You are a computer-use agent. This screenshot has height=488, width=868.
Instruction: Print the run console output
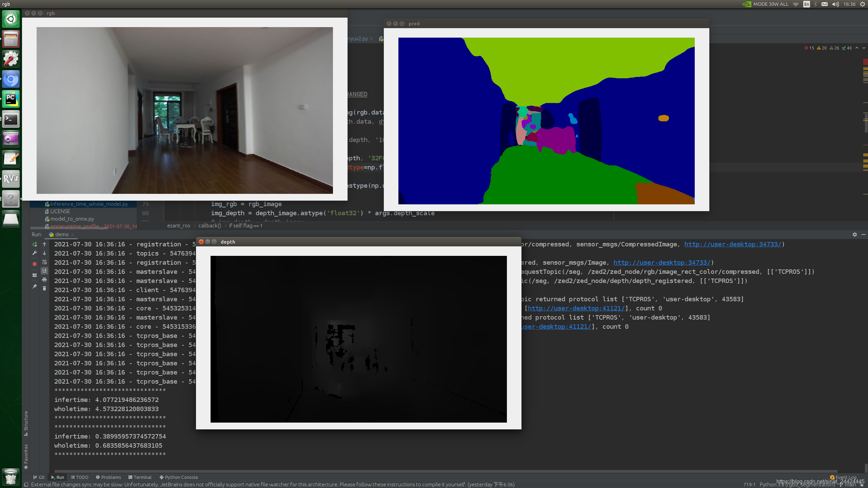(x=44, y=280)
